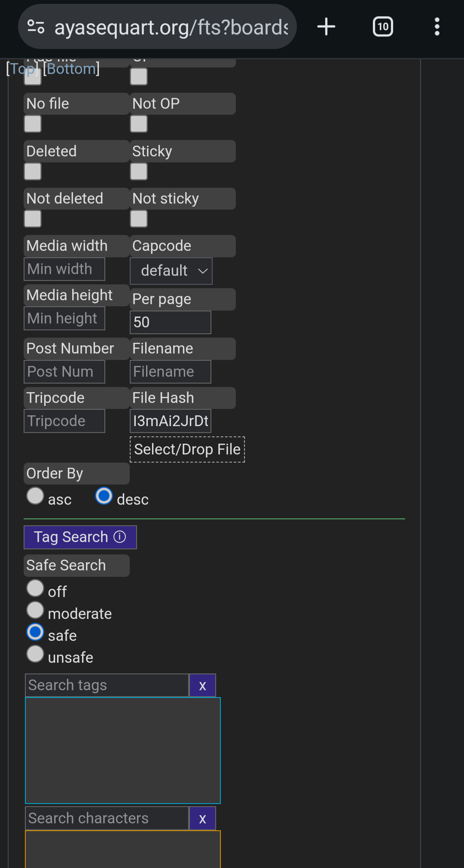Screen dimensions: 464x868
Task: Select desc order radio button
Action: 104,496
